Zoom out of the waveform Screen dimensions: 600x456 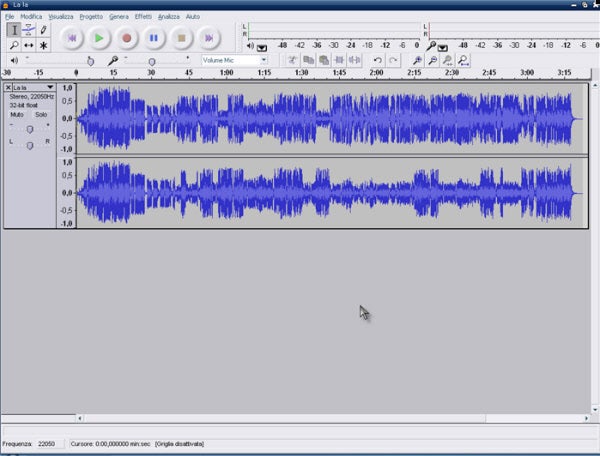433,60
